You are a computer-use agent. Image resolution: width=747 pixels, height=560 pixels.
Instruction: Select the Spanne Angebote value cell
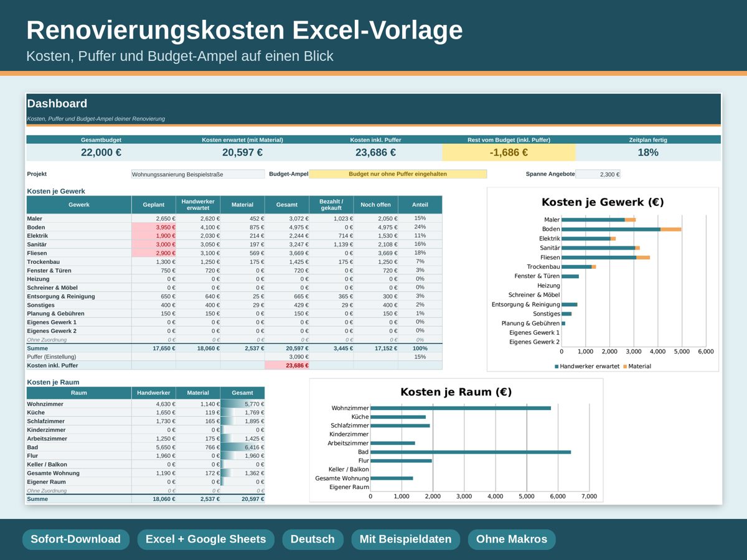pyautogui.click(x=598, y=174)
